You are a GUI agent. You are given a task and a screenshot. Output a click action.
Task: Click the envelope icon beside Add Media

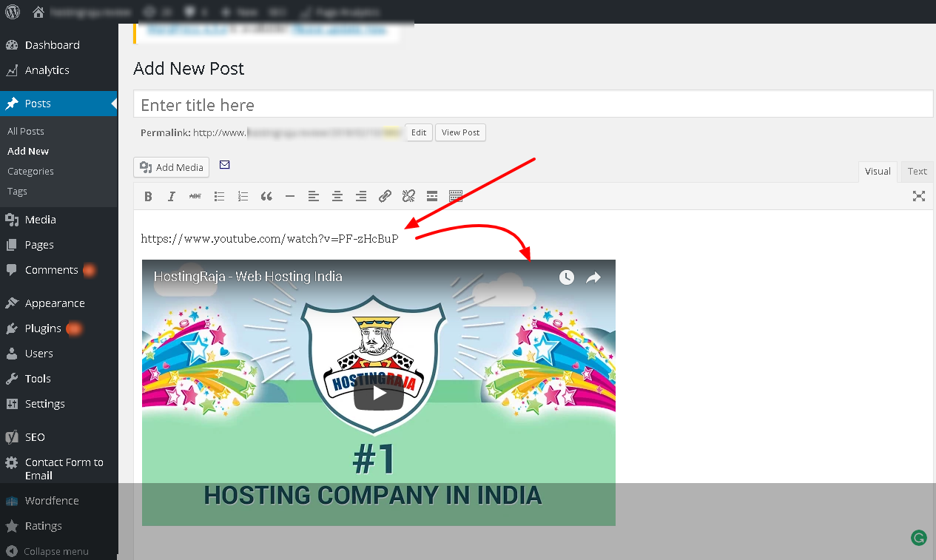[x=225, y=165]
